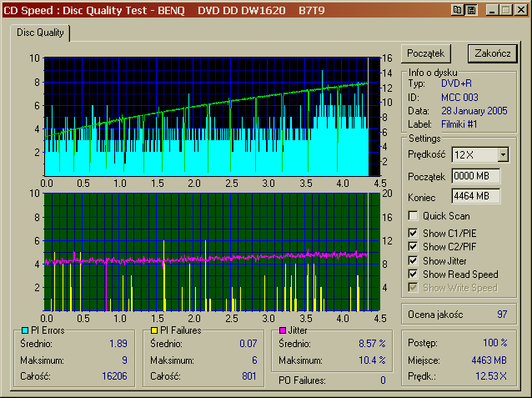Click the PI Failures average 0.07
Viewport: 532px width, 398px height.
coord(248,344)
